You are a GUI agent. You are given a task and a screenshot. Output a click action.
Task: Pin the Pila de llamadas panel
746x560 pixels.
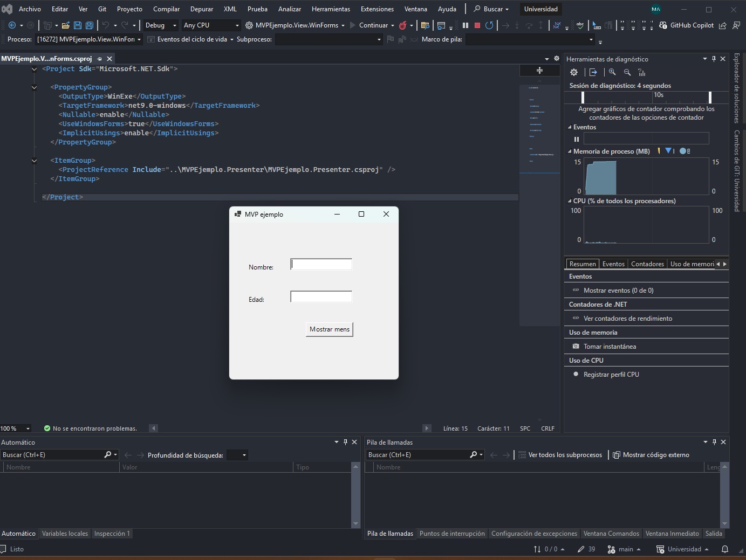714,442
